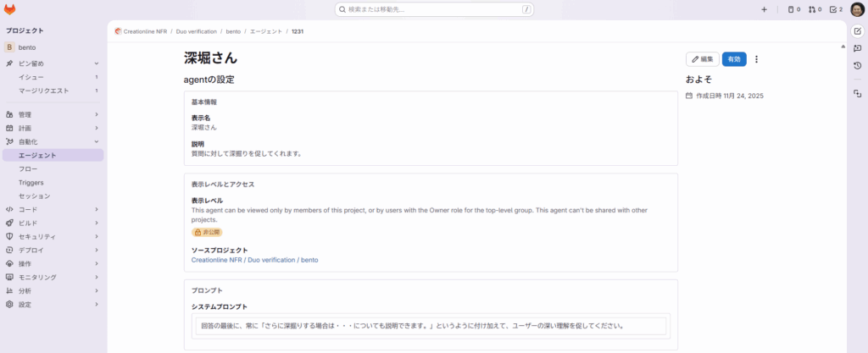
Task: Click the GitLab logo icon
Action: coord(10,9)
